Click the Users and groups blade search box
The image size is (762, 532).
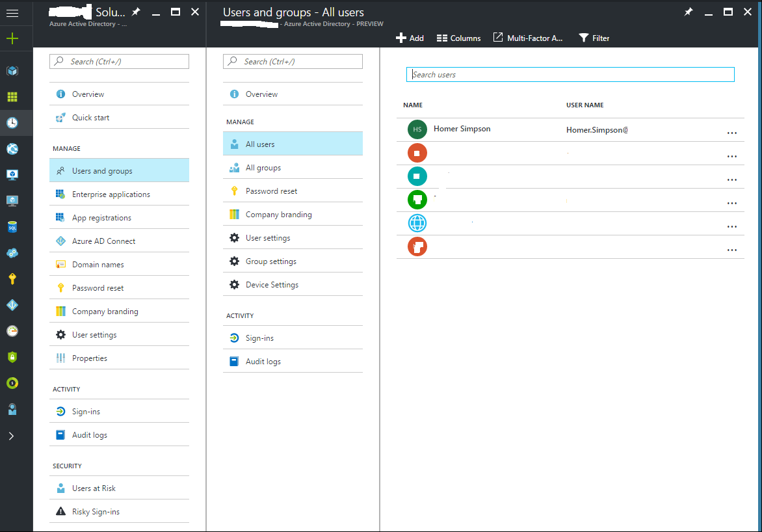293,61
